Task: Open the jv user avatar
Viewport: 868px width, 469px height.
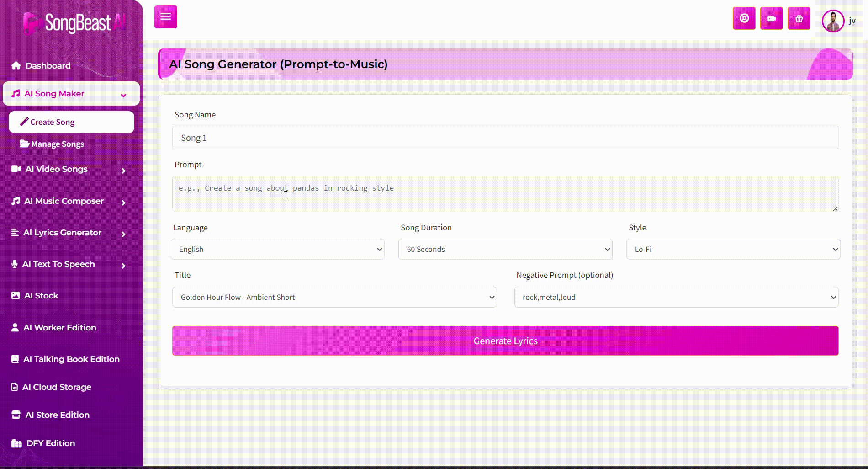Action: (x=833, y=21)
